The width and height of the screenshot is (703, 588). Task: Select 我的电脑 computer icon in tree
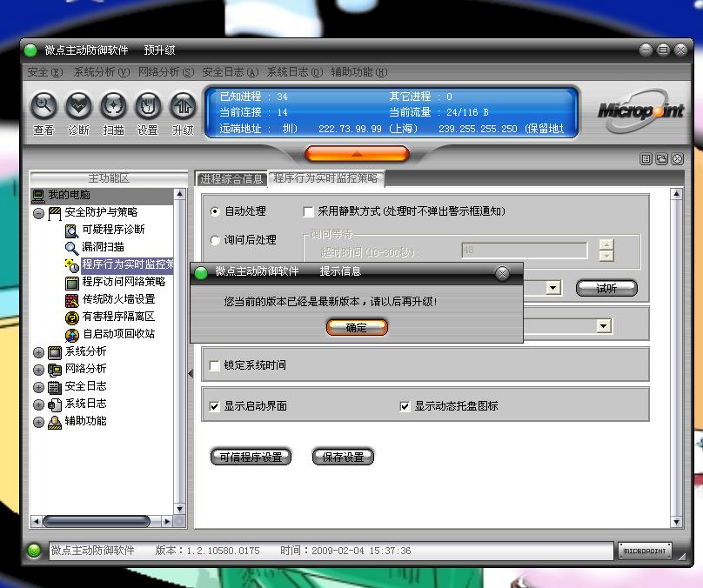click(38, 196)
